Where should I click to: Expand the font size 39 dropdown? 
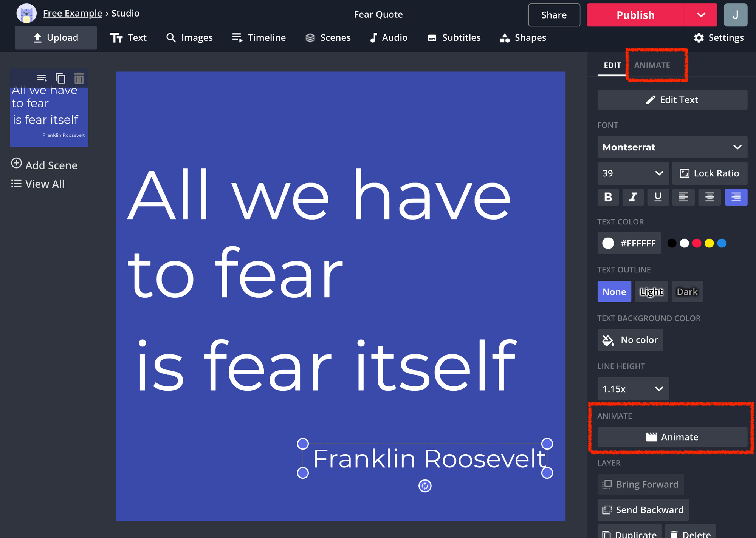tap(633, 173)
